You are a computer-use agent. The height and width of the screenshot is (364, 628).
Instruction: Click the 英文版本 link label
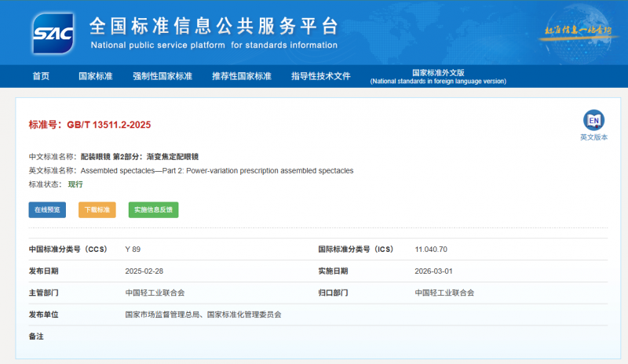pyautogui.click(x=593, y=137)
